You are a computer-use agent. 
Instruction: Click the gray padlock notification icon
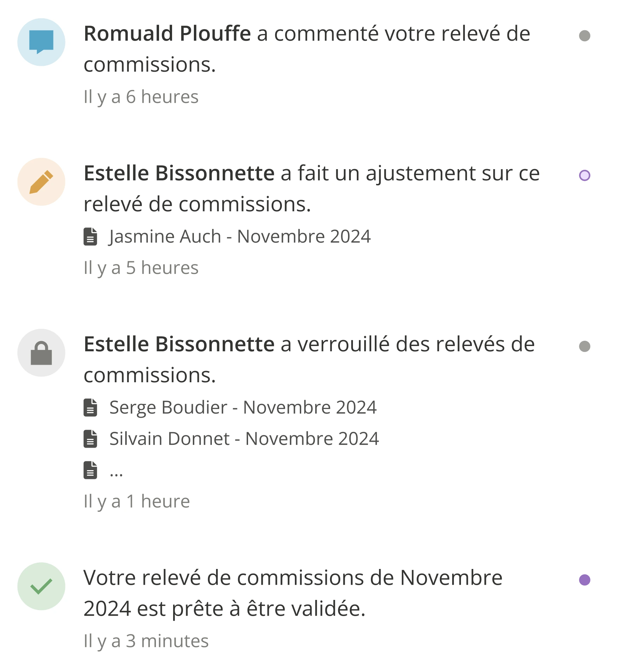pos(41,353)
